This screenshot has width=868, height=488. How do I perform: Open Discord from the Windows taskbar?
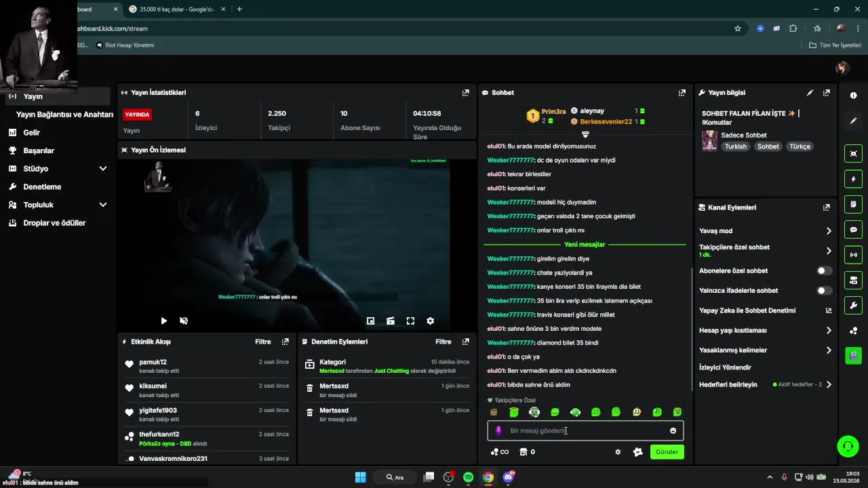tap(508, 477)
